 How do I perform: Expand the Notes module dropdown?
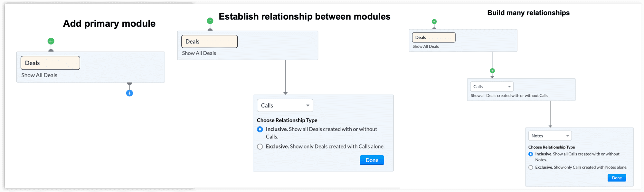(x=550, y=136)
